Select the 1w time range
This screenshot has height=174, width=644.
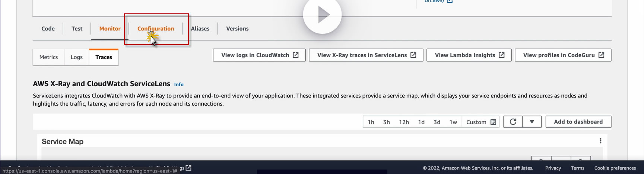tap(453, 122)
